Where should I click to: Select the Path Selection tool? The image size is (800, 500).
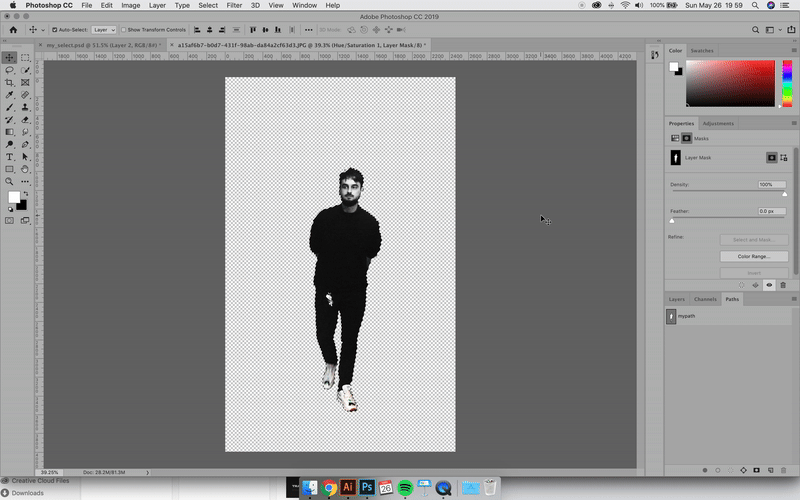pyautogui.click(x=25, y=157)
